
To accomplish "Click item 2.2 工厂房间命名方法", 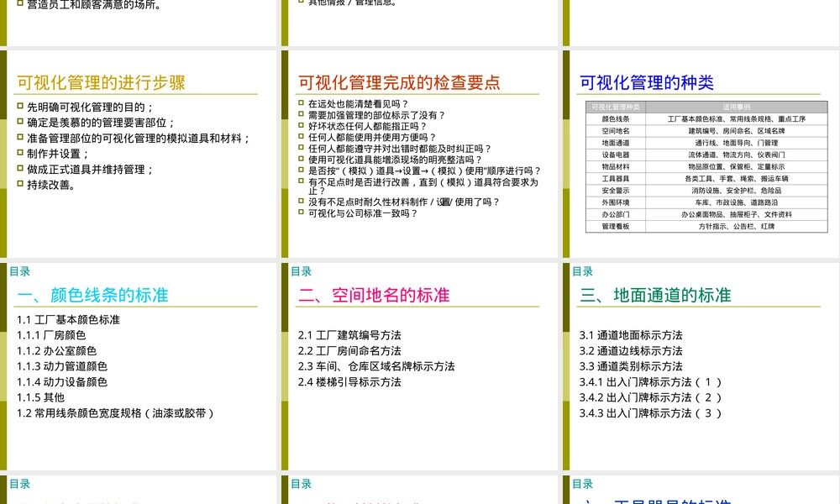I will 349,351.
